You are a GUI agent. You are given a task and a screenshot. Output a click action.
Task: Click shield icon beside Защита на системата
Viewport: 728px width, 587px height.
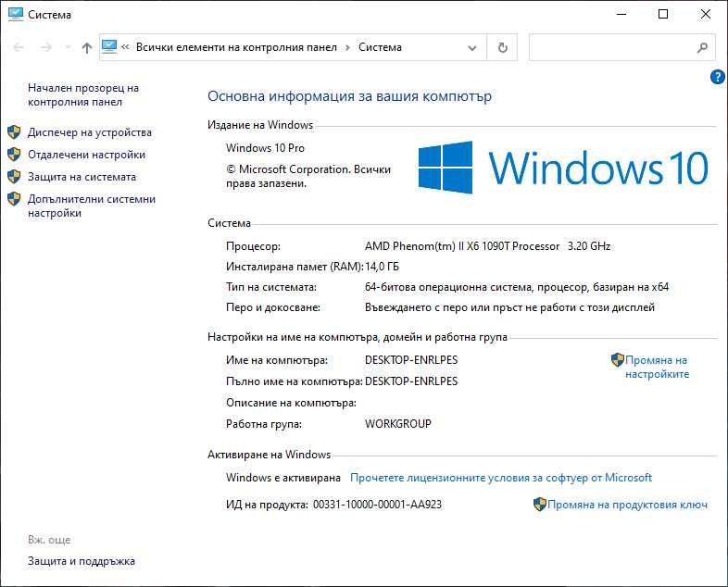pyautogui.click(x=14, y=177)
